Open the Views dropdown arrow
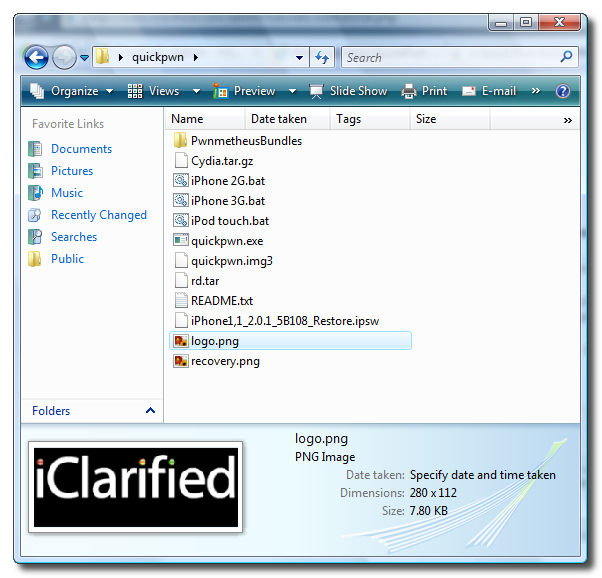This screenshot has height=578, width=602. pyautogui.click(x=196, y=91)
